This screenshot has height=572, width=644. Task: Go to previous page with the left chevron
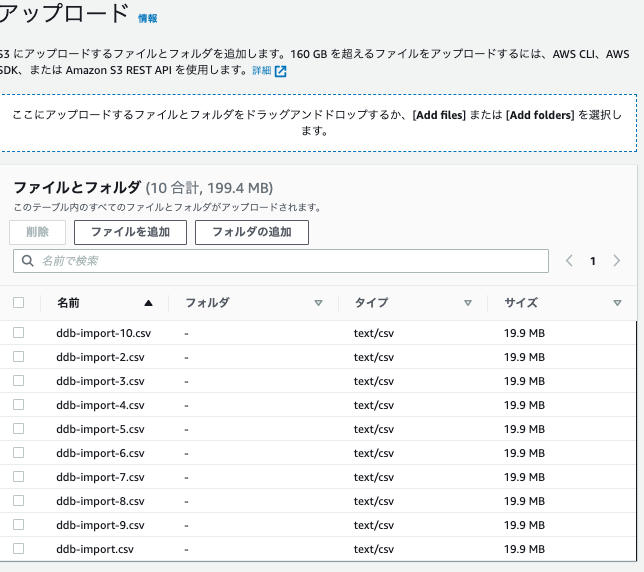pyautogui.click(x=569, y=261)
